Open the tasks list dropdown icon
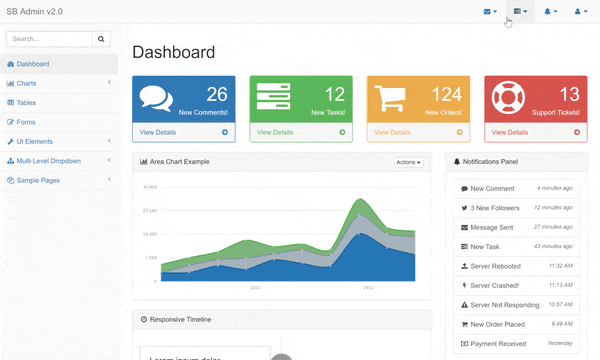The image size is (600, 360). pos(520,11)
